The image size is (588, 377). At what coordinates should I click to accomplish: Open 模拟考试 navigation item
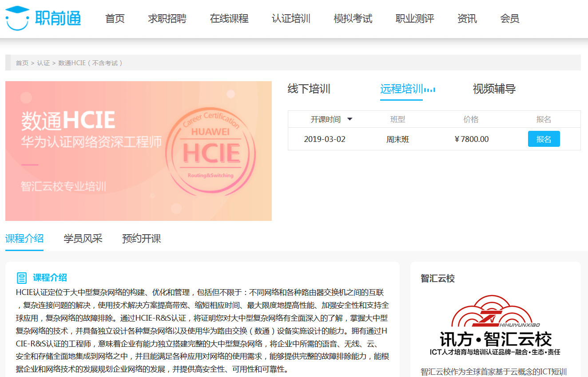353,19
